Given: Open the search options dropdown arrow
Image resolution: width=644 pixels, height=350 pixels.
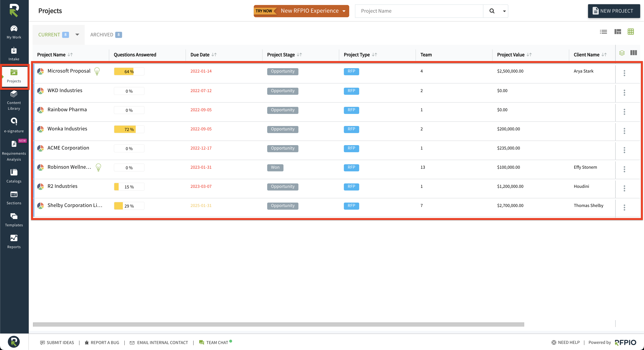Looking at the screenshot, I should pyautogui.click(x=504, y=11).
